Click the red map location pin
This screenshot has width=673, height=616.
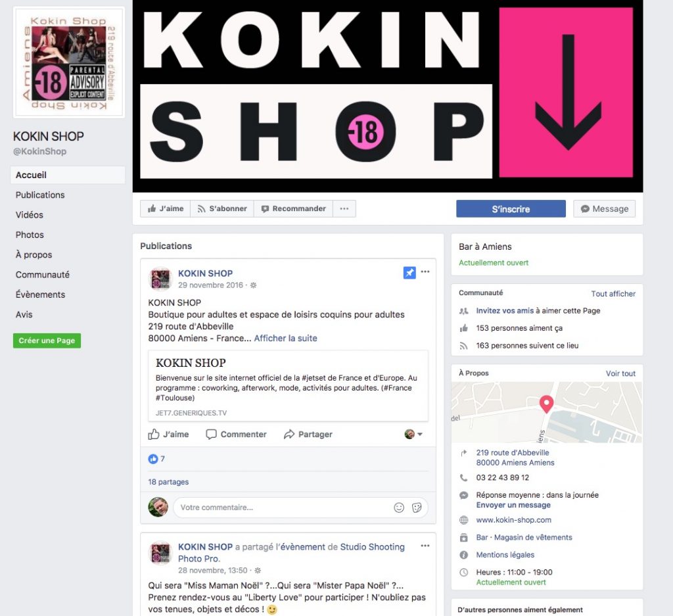[x=546, y=404]
